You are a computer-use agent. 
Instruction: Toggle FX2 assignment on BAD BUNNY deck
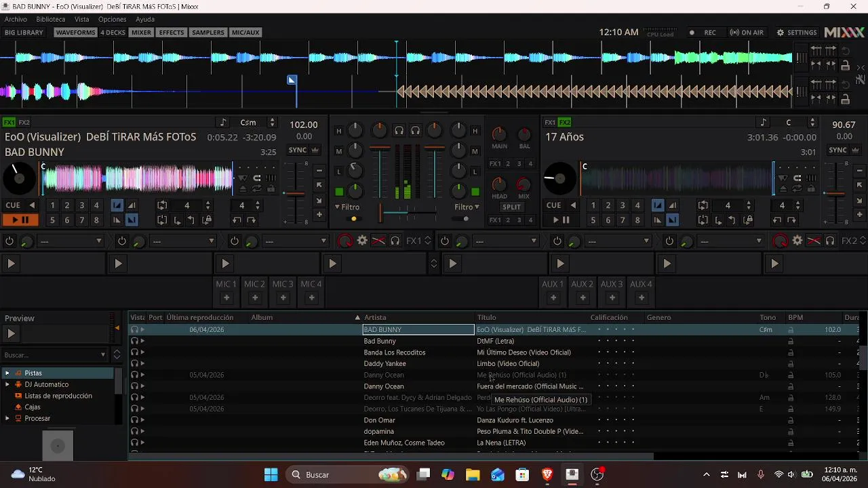coord(24,123)
